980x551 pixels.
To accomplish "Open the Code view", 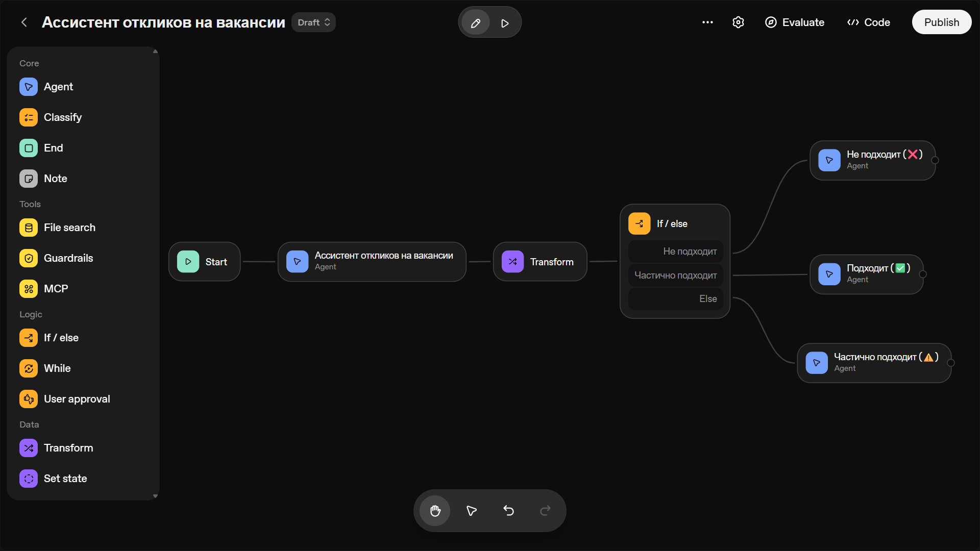I will (x=869, y=22).
